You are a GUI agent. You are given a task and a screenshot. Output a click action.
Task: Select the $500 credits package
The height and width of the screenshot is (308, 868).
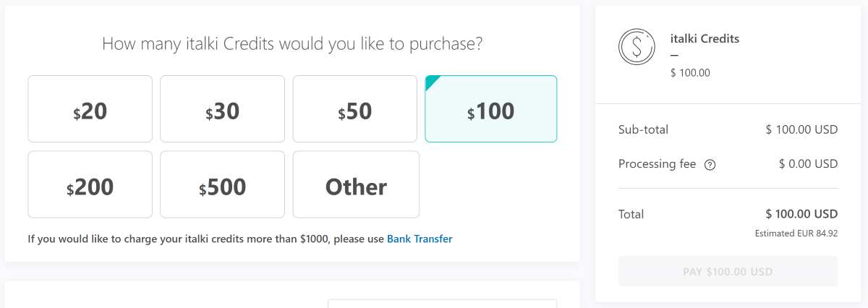222,185
